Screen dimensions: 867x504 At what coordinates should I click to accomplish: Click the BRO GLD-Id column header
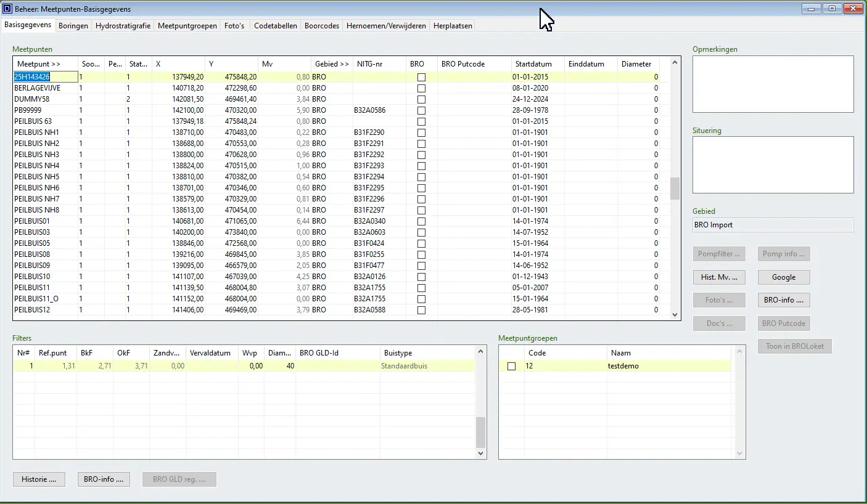click(x=338, y=353)
